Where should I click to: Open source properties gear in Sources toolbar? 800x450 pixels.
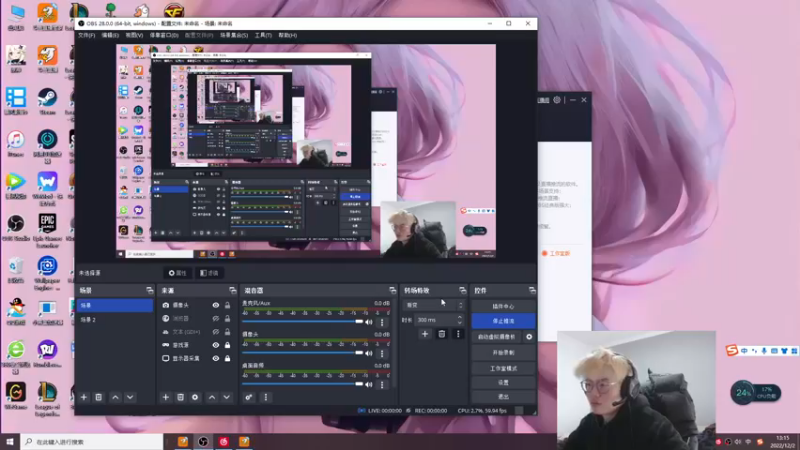coord(195,397)
